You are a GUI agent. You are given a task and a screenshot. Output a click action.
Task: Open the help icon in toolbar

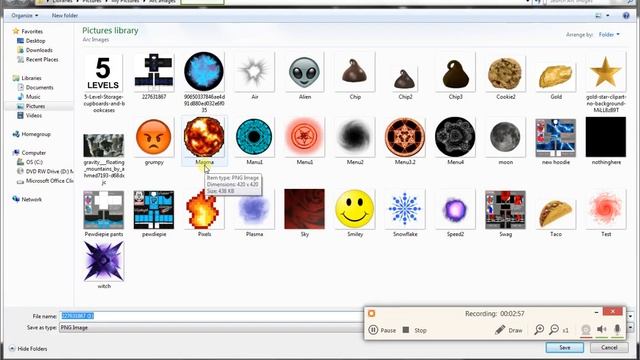click(626, 16)
